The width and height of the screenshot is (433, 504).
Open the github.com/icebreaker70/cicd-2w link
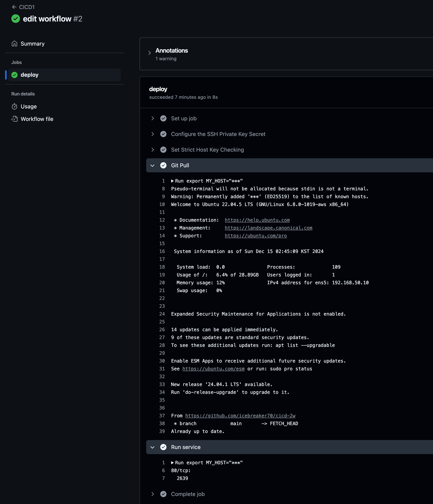(x=240, y=416)
